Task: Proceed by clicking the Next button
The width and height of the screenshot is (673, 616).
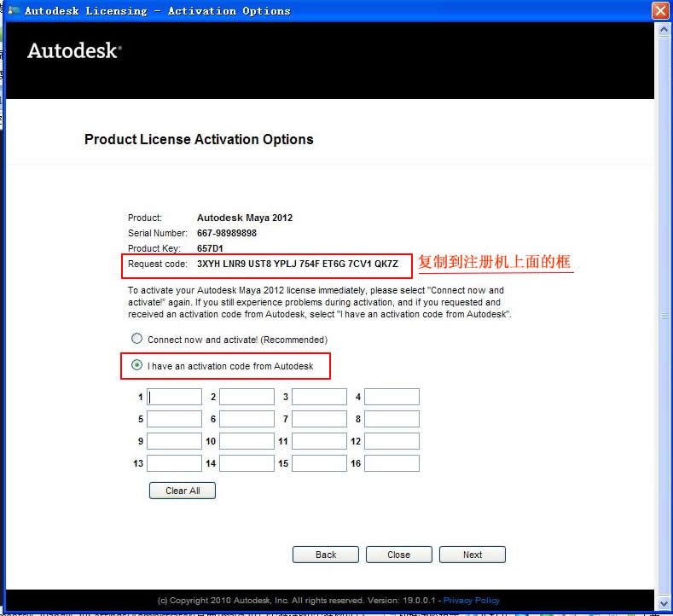Action: point(473,555)
